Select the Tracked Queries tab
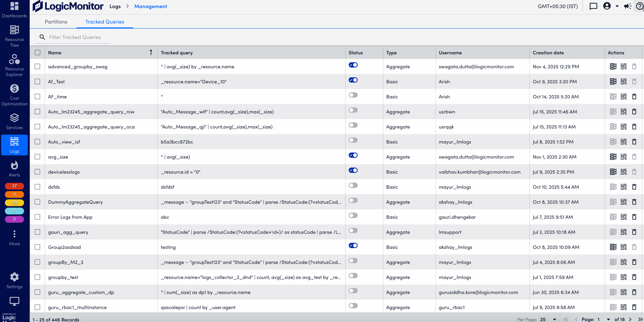The width and height of the screenshot is (644, 322). [x=104, y=22]
